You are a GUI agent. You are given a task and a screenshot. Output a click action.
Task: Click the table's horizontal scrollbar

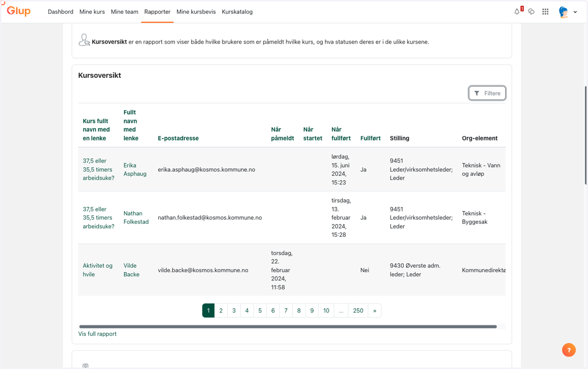pyautogui.click(x=288, y=326)
